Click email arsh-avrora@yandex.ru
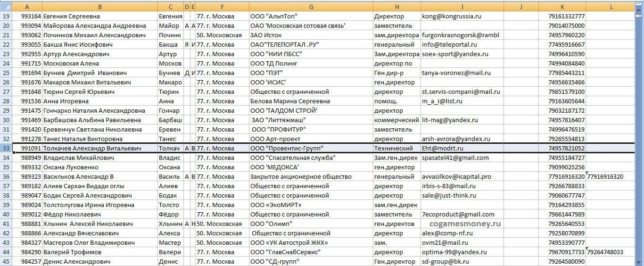The width and height of the screenshot is (644, 266). (455, 139)
